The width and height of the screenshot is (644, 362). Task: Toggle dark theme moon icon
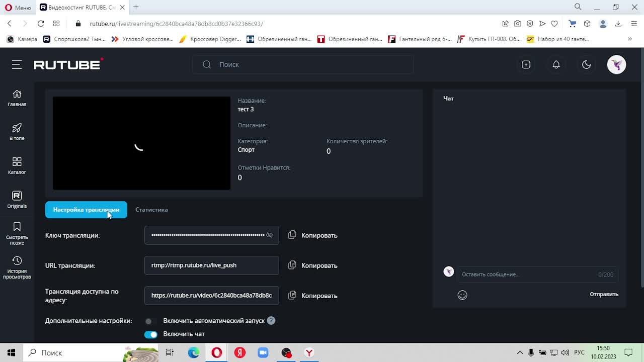coord(586,64)
